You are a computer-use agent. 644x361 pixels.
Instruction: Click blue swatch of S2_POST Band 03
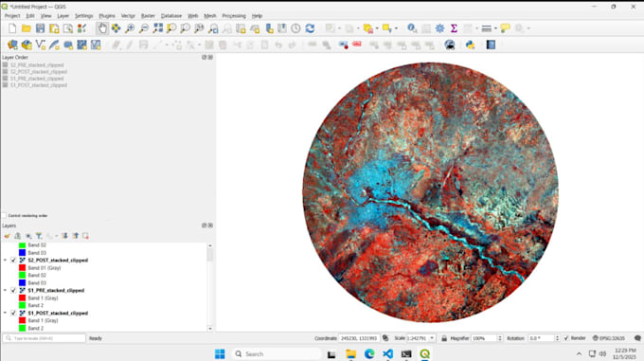(22, 283)
